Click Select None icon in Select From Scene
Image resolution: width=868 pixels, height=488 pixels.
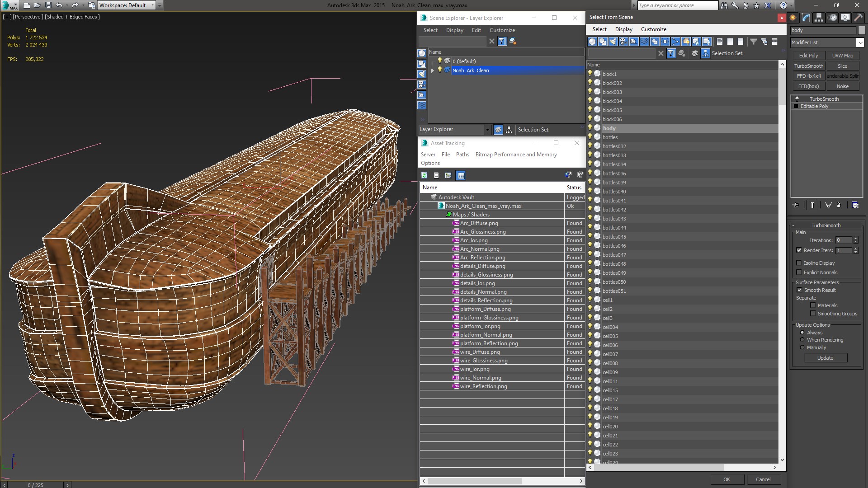tap(730, 42)
